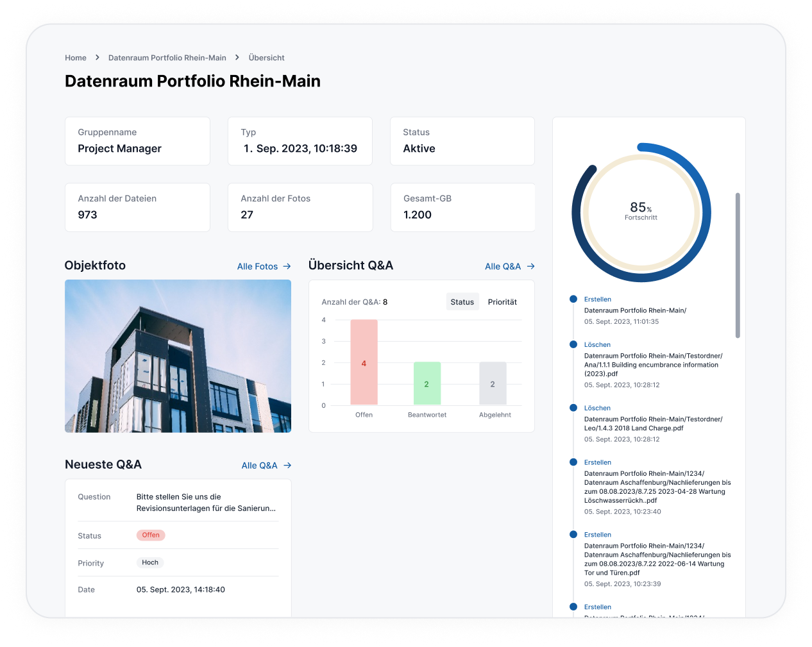The width and height of the screenshot is (812, 647).
Task: Click the Status Aktive card
Action: (x=462, y=141)
